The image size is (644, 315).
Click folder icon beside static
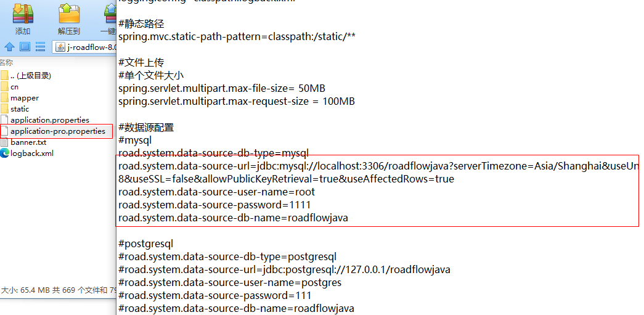click(x=4, y=109)
